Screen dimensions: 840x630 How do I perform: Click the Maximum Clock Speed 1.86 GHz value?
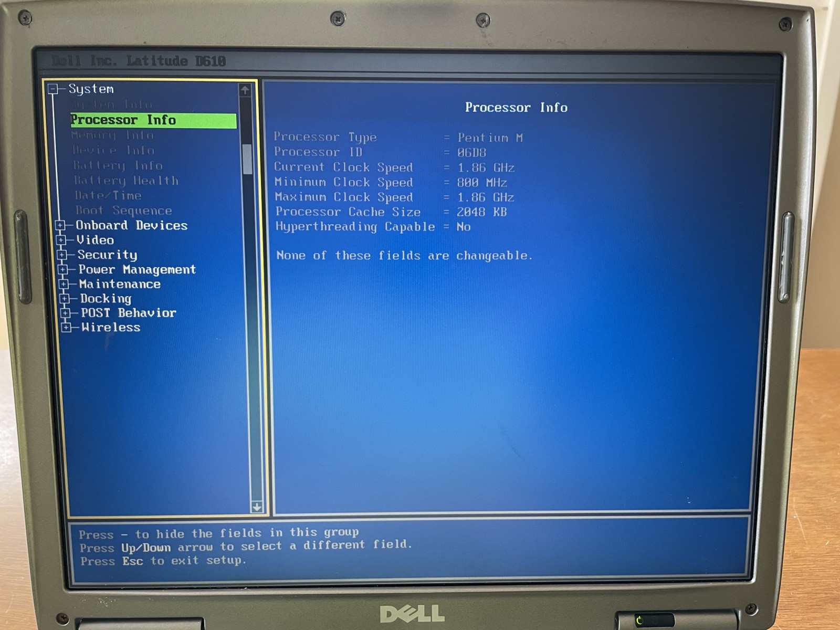click(485, 197)
